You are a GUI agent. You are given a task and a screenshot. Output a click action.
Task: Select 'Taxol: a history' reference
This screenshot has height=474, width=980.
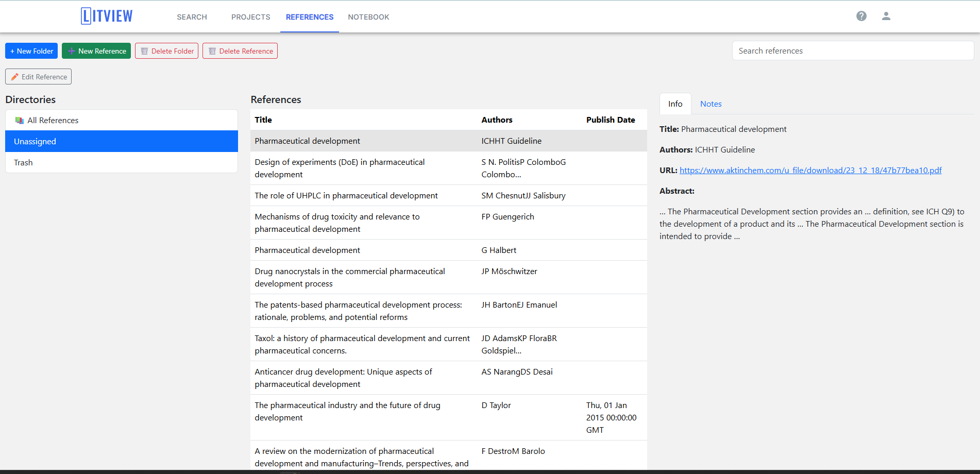[449, 344]
